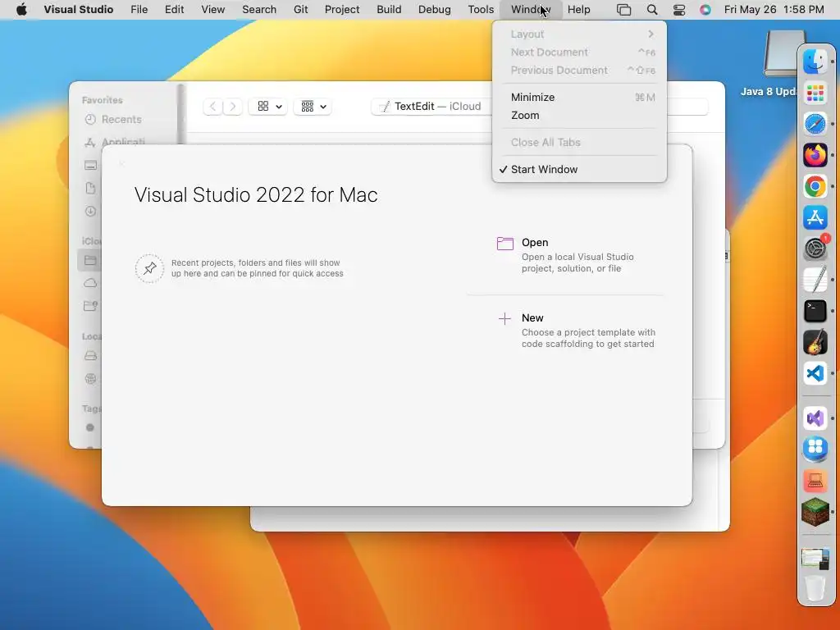Open the icon view dropdown in file dialog
The image size is (840, 630).
(268, 107)
